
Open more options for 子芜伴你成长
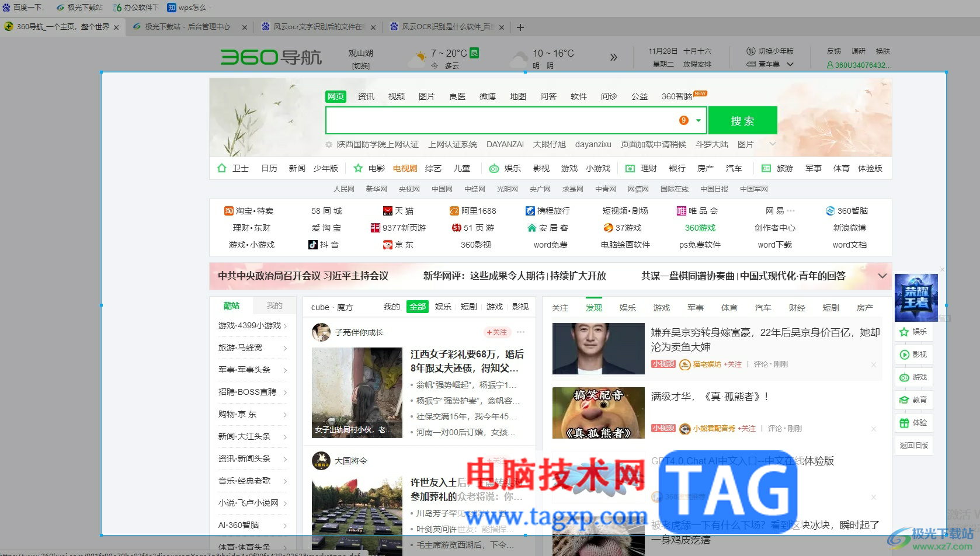[521, 332]
